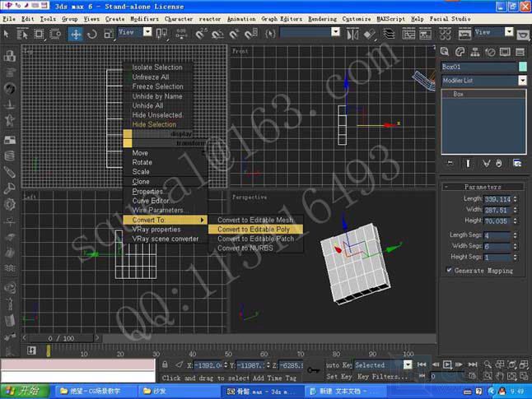Click the Add Time Tag field
The image size is (532, 399).
[274, 378]
